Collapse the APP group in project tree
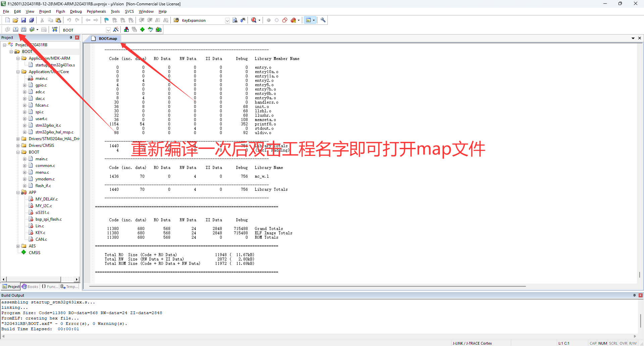644x346 pixels. coord(18,192)
